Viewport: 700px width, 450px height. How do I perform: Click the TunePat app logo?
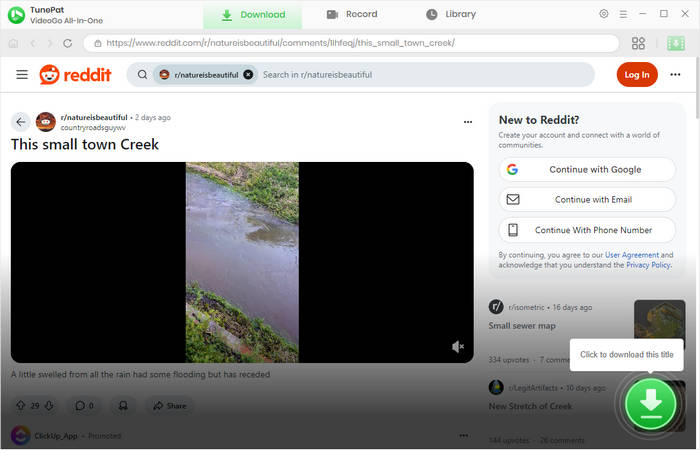point(17,15)
